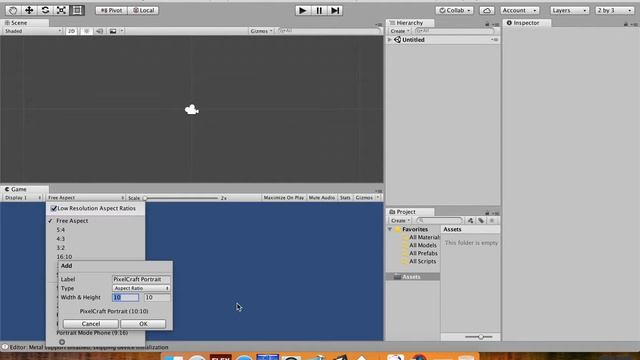640x360 pixels.
Task: Click Search by Type icon in Project
Action: [x=471, y=220]
